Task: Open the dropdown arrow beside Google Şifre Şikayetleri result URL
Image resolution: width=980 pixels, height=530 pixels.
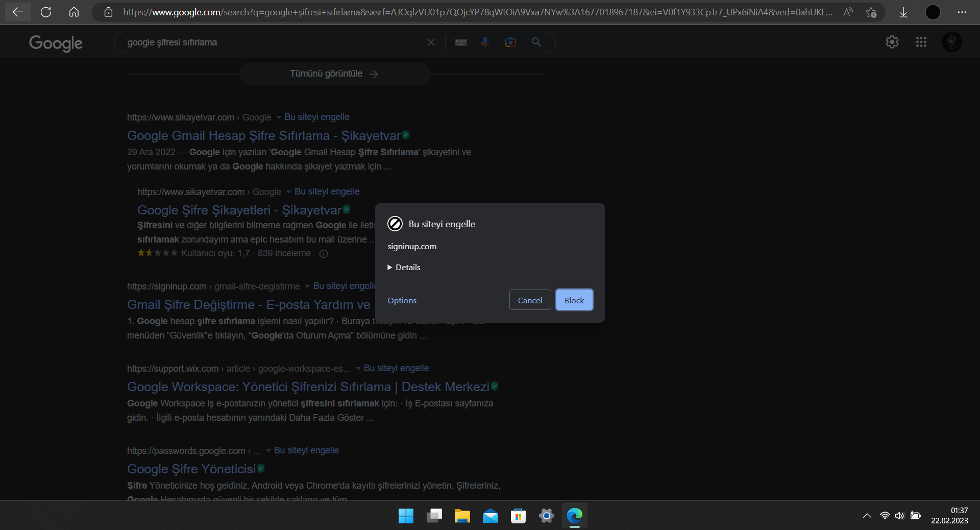Action: click(x=289, y=192)
